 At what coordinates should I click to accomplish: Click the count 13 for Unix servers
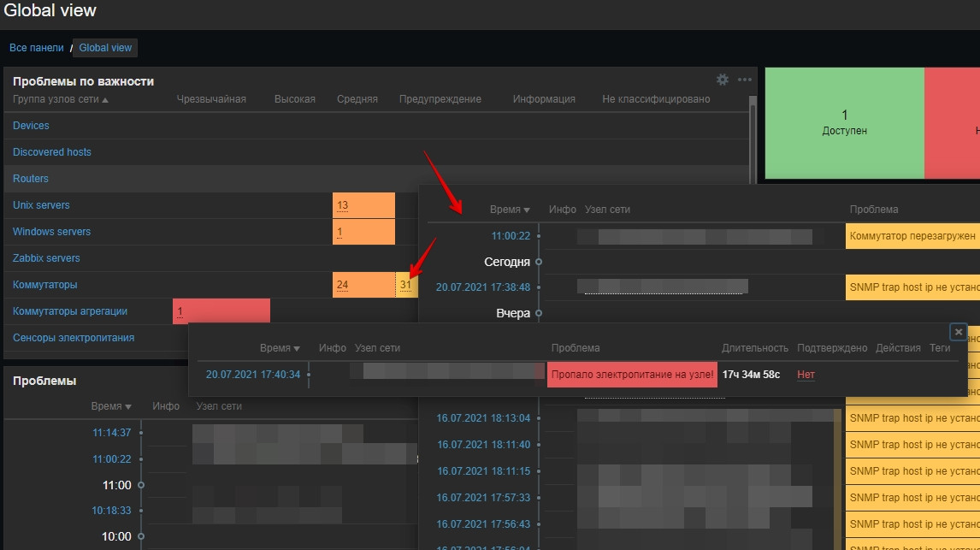(x=343, y=206)
